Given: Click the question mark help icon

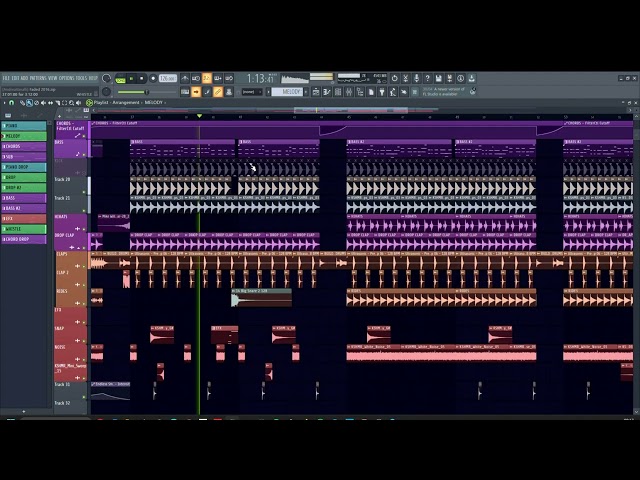Looking at the screenshot, I should [427, 78].
